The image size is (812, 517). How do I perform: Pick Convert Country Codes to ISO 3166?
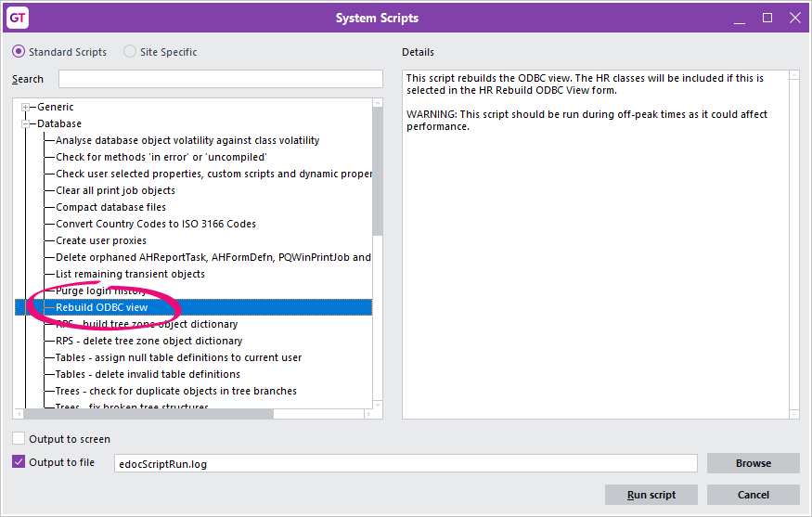[156, 224]
